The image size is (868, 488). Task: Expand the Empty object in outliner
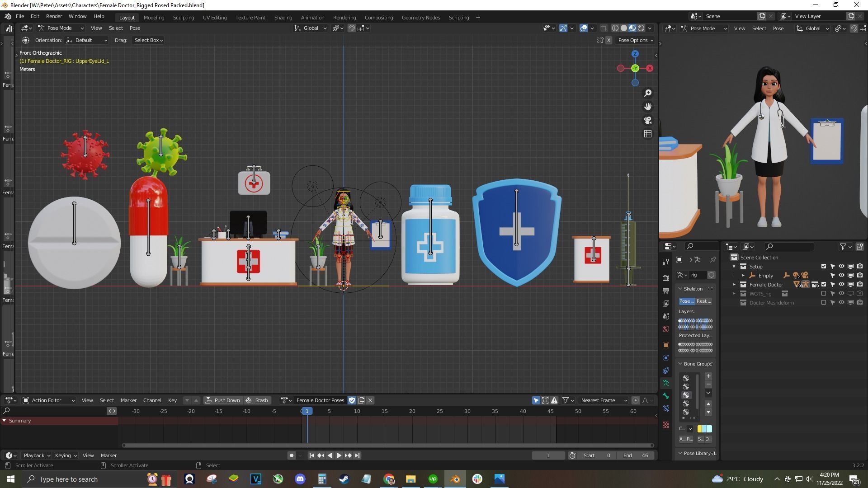point(743,276)
